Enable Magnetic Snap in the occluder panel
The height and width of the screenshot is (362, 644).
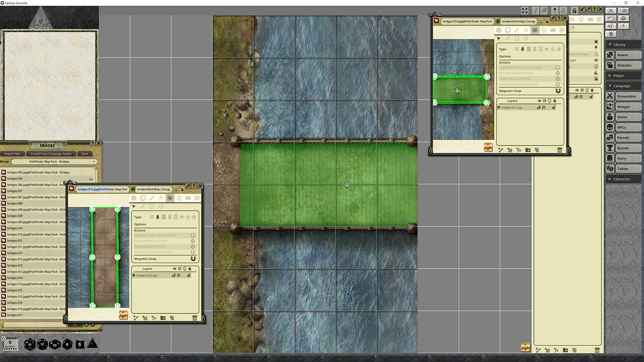click(558, 91)
